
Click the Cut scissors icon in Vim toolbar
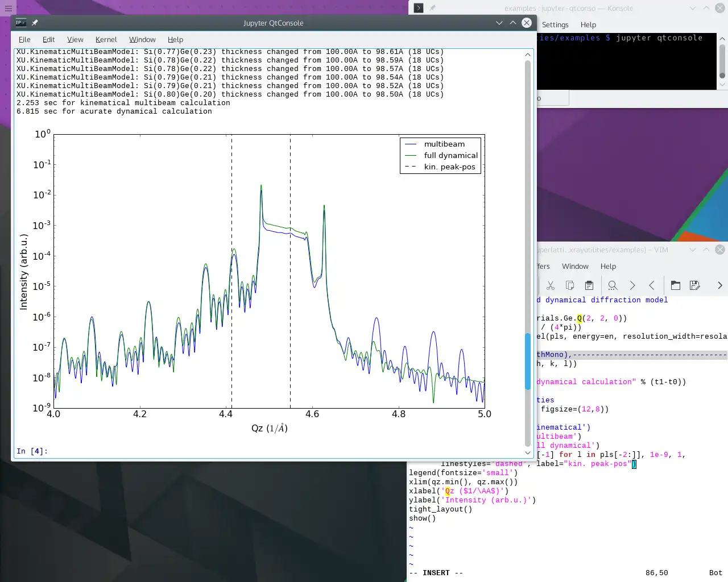click(551, 285)
